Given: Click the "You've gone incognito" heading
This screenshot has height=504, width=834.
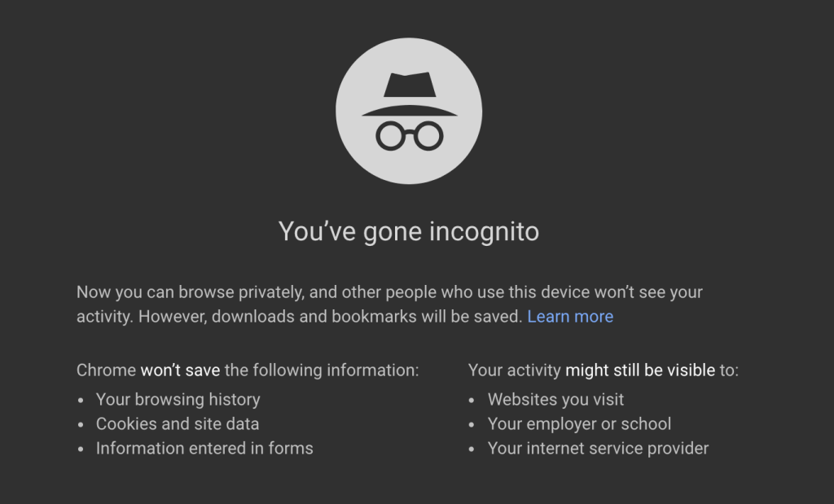Looking at the screenshot, I should point(409,231).
